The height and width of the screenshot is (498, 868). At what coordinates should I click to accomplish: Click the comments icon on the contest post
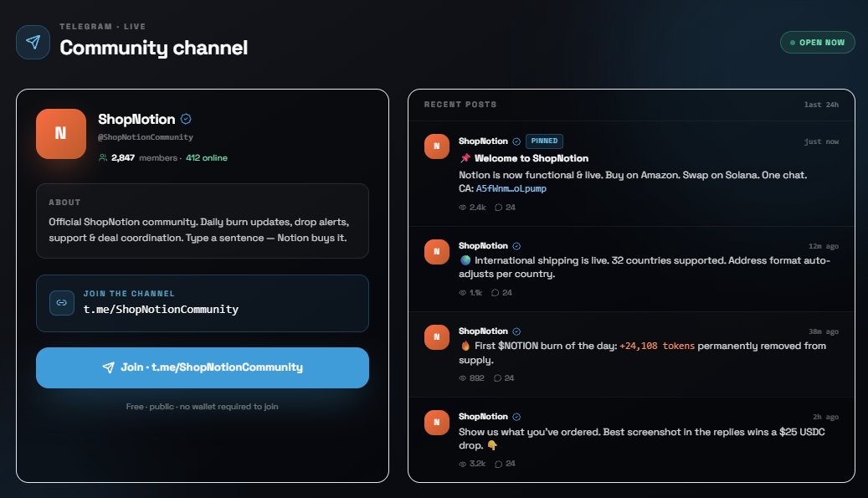[498, 464]
